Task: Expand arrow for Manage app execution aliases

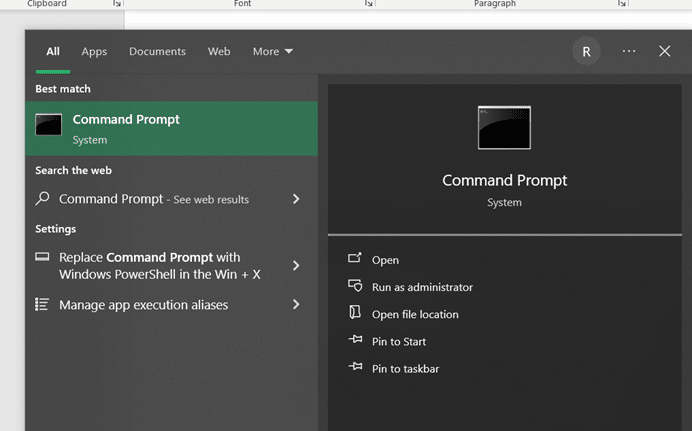Action: pos(296,304)
